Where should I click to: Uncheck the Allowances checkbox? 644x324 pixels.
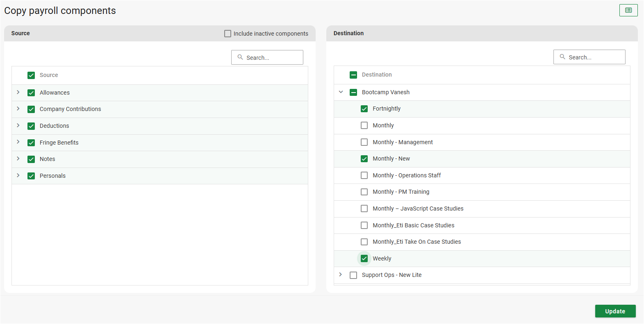pyautogui.click(x=31, y=93)
